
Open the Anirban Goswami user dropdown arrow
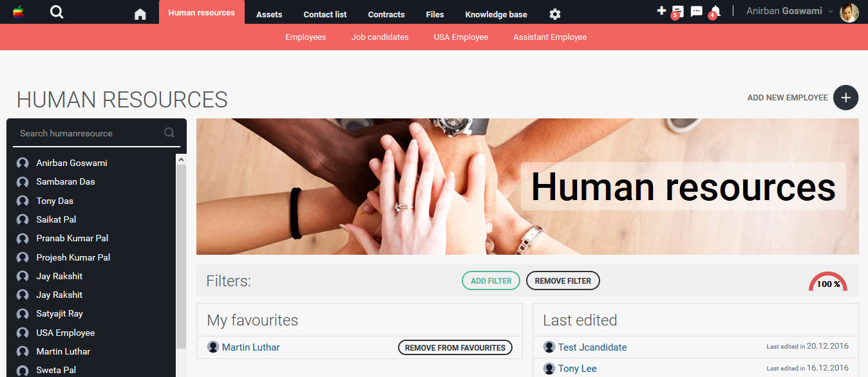[831, 12]
